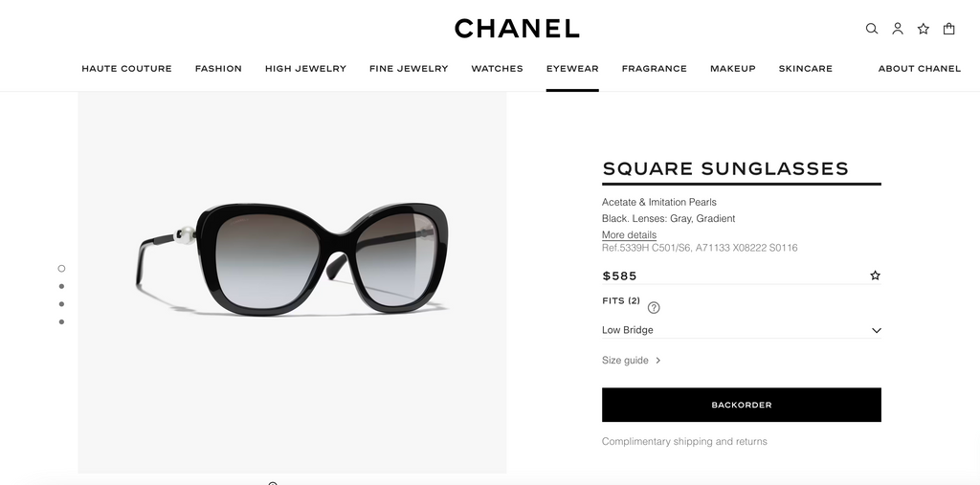Open the Haute Couture menu
The width and height of the screenshot is (980, 485).
(126, 69)
